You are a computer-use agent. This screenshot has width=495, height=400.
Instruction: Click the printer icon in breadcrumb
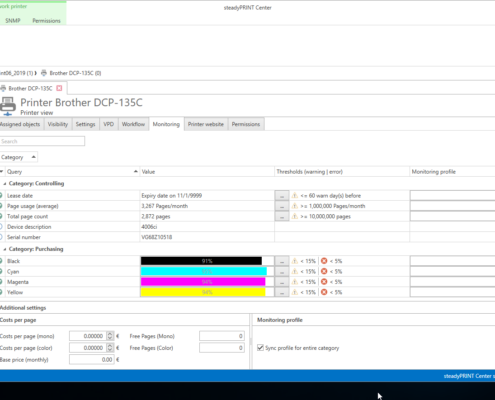pos(44,73)
